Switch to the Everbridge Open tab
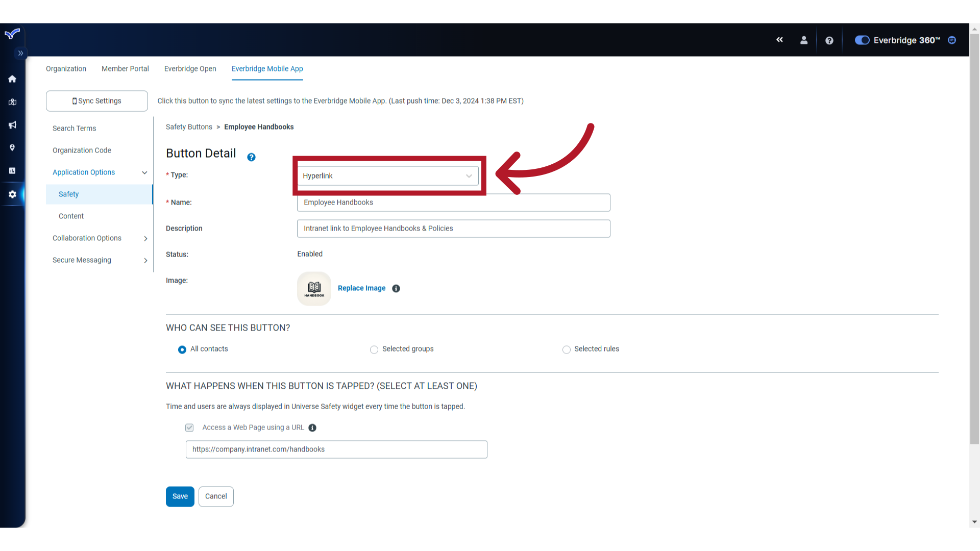980x551 pixels. pyautogui.click(x=190, y=69)
